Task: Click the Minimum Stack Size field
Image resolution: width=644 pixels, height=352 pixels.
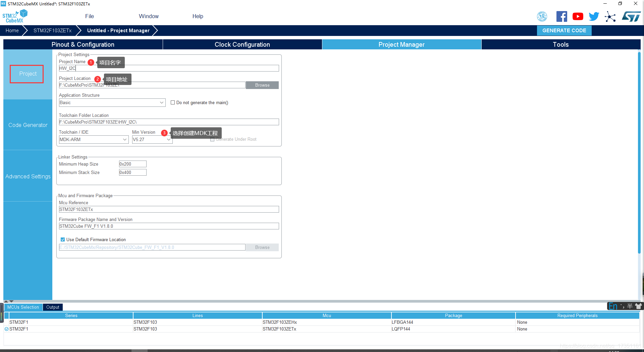Action: pyautogui.click(x=132, y=172)
